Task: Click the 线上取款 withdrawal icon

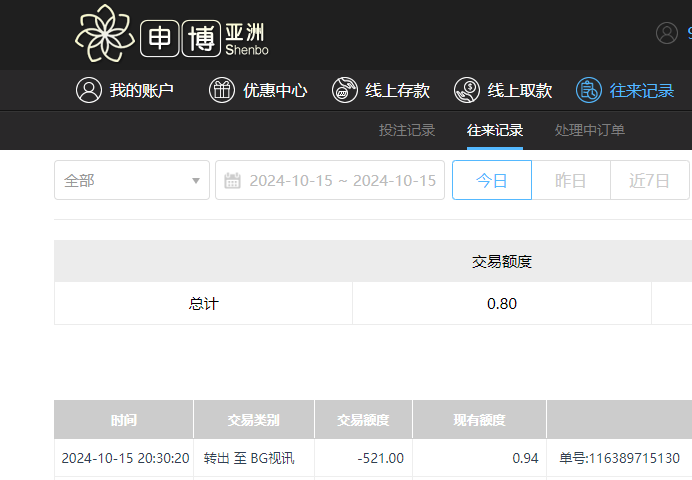Action: click(x=466, y=90)
